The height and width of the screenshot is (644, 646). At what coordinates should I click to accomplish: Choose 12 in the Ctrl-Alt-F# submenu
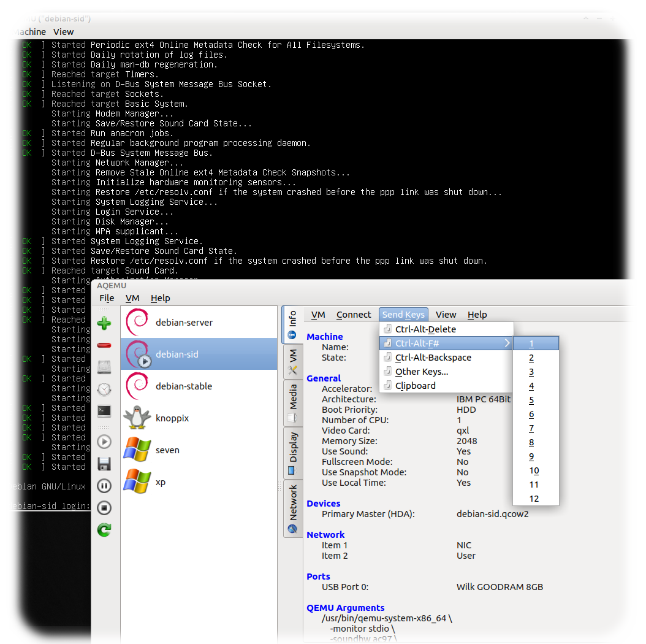tap(536, 499)
